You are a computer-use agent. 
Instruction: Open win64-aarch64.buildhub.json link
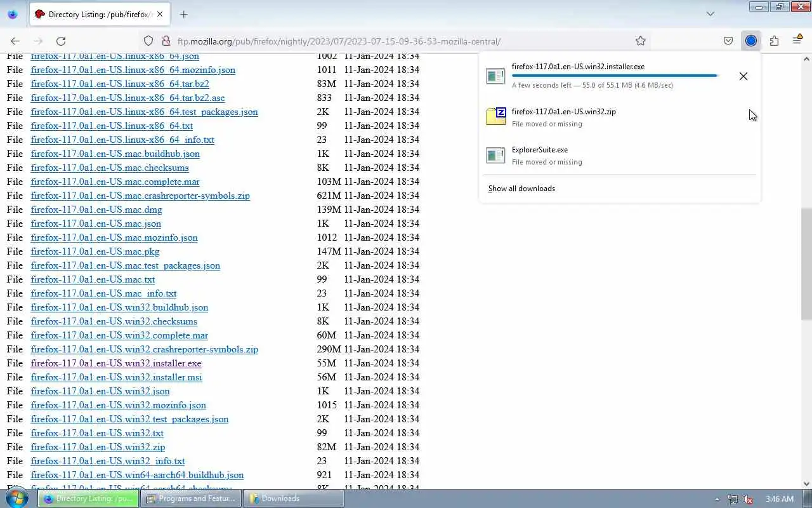[137, 475]
